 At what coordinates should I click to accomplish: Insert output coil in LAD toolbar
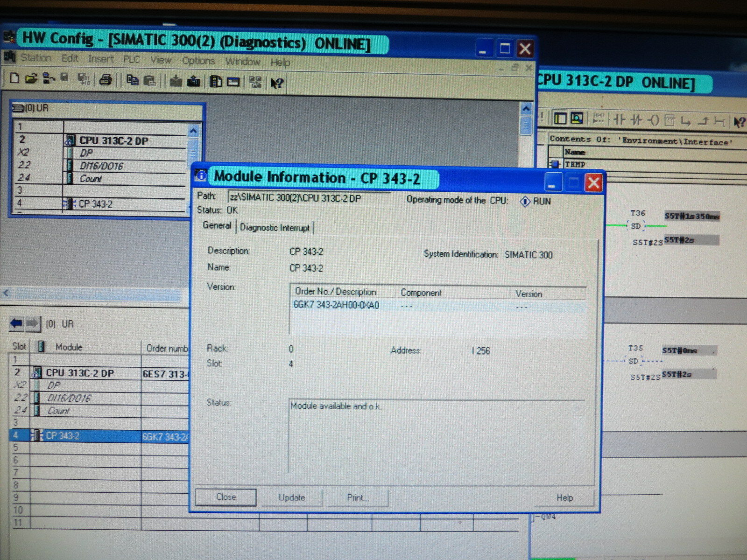653,121
